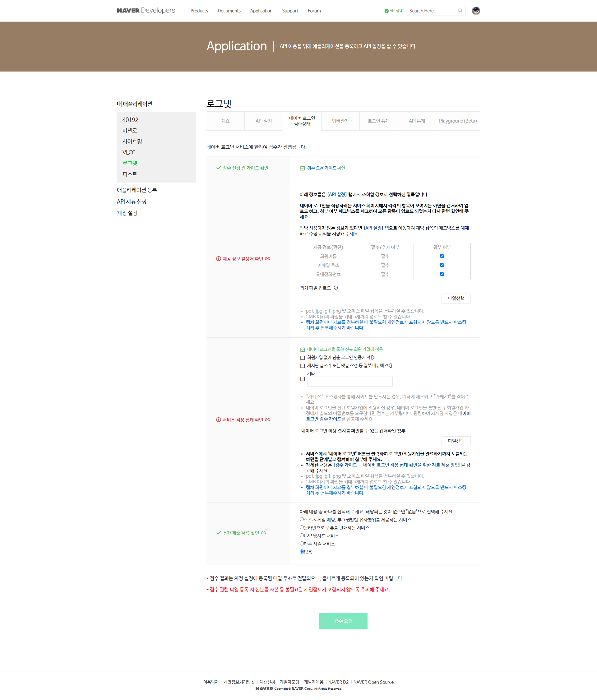The width and height of the screenshot is (597, 700).
Task: Open the Support menu
Action: [290, 11]
